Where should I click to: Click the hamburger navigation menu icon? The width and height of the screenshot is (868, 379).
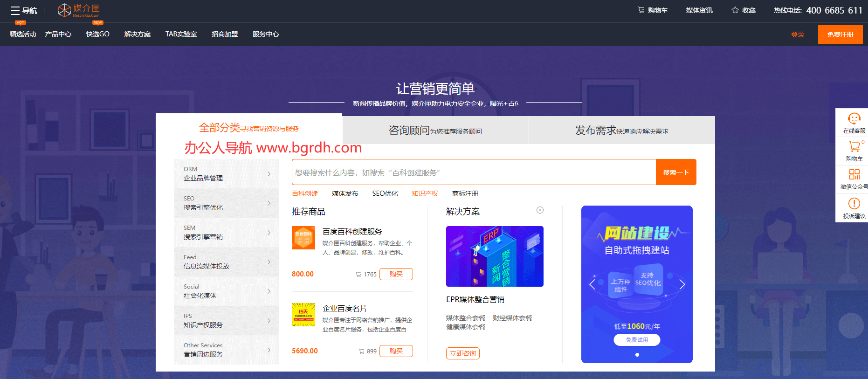tap(15, 11)
